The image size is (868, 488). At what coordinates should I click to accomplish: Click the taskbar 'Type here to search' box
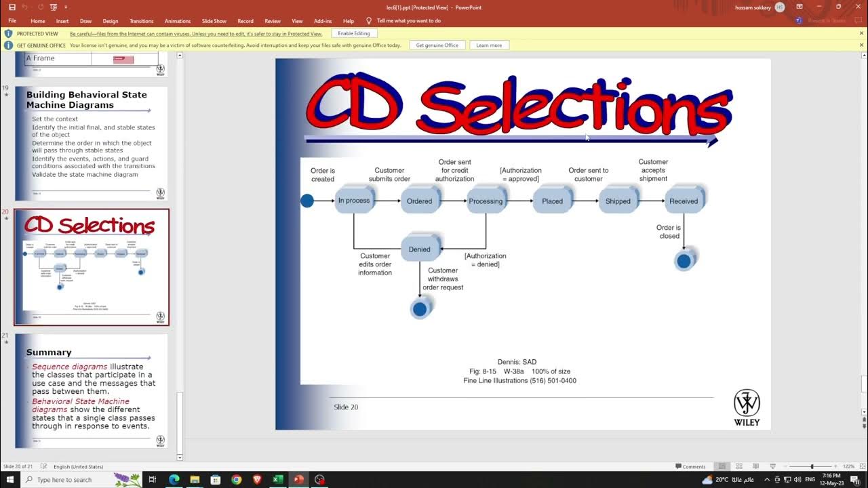pyautogui.click(x=81, y=480)
